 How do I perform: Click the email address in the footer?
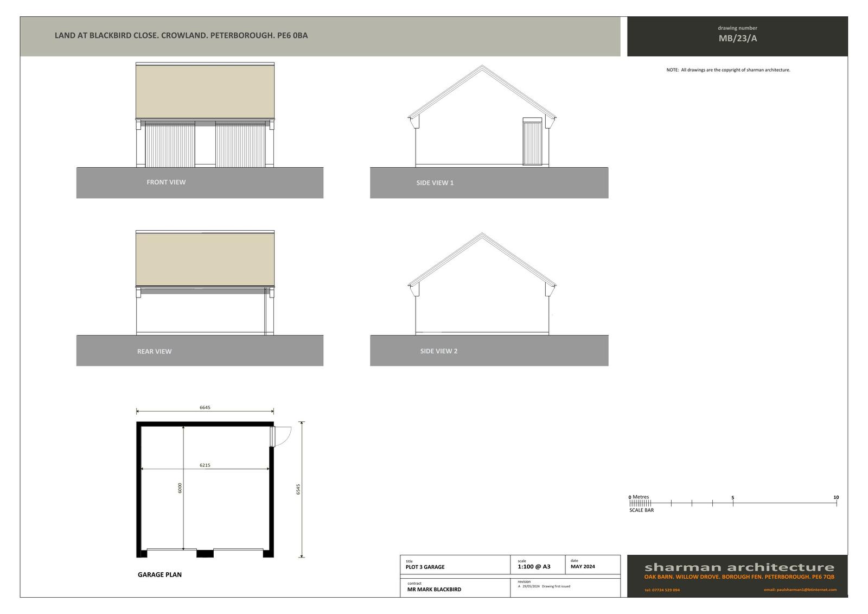pyautogui.click(x=800, y=590)
